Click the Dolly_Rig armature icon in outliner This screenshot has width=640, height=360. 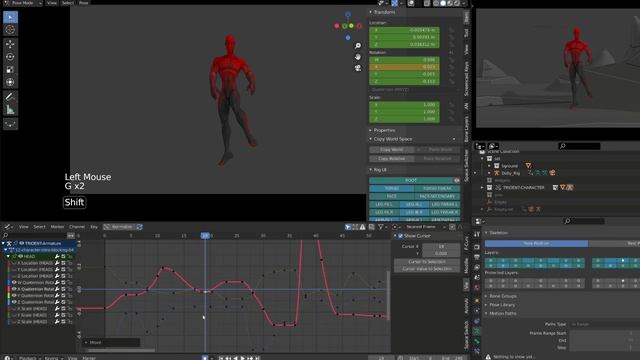(497, 173)
